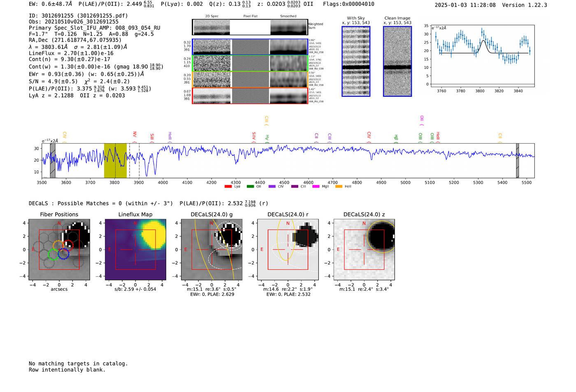Click the CIV legend swatch below spectrum
The width and height of the screenshot is (576, 392).
[272, 187]
